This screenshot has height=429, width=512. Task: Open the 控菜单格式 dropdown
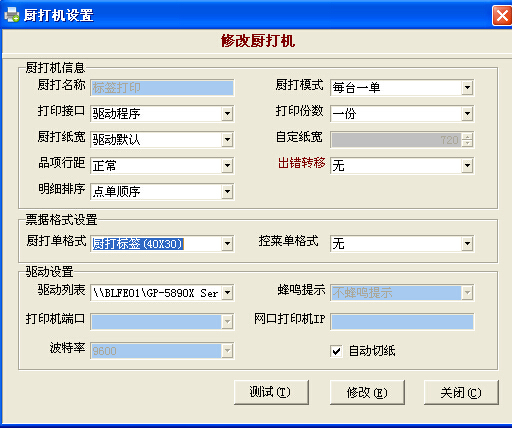point(467,244)
